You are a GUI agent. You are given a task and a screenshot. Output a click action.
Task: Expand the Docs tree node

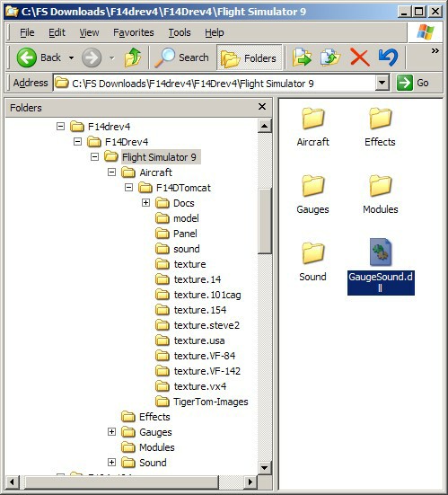145,203
